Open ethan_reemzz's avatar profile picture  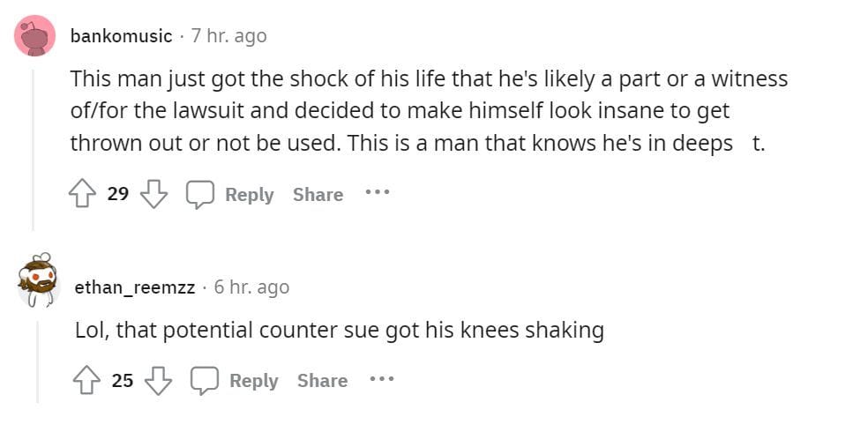click(38, 282)
